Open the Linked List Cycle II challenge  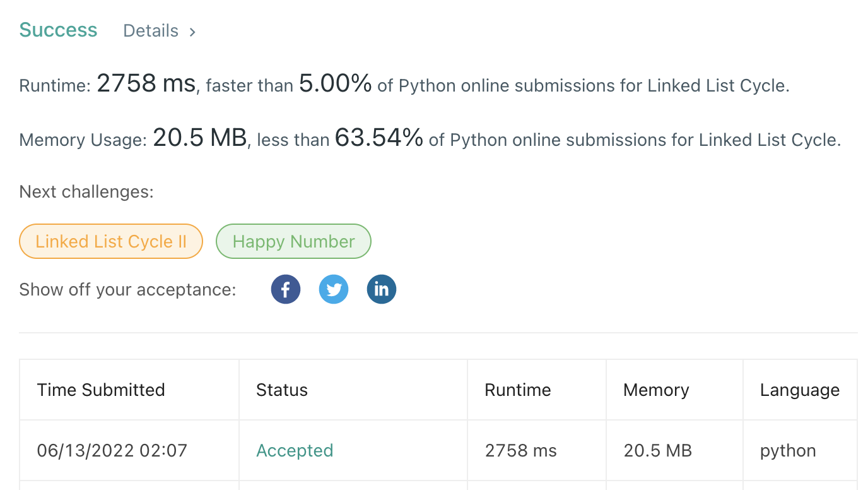(x=111, y=241)
